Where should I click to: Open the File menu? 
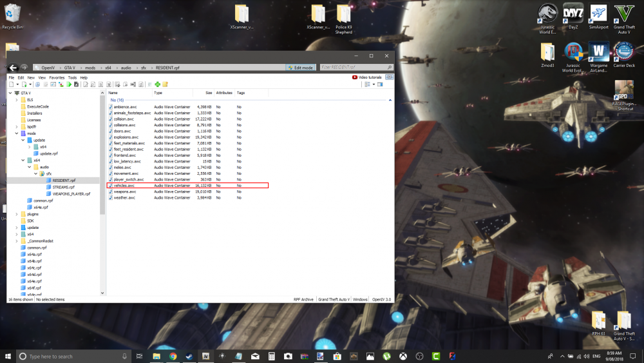12,77
